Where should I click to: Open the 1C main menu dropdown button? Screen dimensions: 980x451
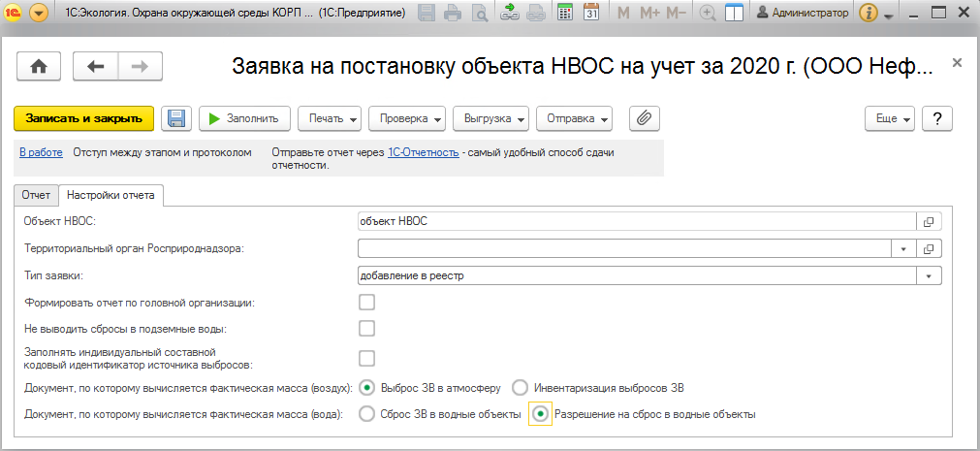click(39, 12)
